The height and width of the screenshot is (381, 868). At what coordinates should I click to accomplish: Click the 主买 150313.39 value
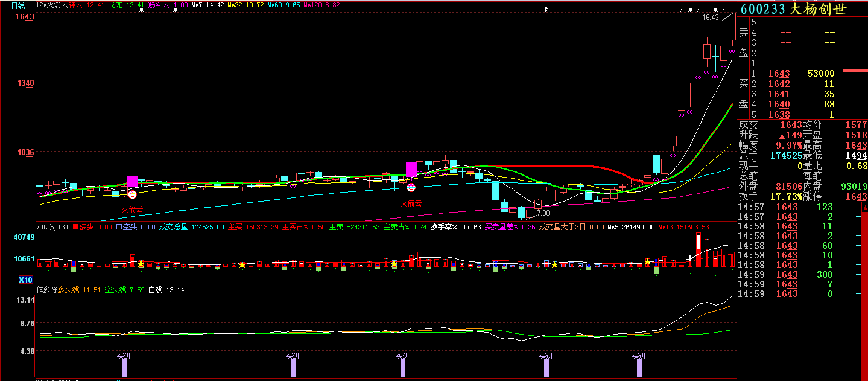coord(253,227)
